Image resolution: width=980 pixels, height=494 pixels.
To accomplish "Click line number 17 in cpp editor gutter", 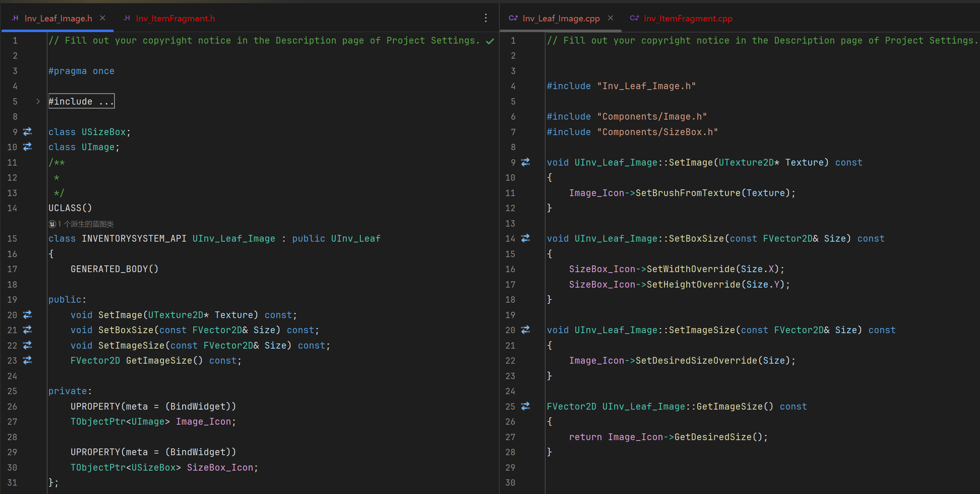I will pyautogui.click(x=510, y=284).
